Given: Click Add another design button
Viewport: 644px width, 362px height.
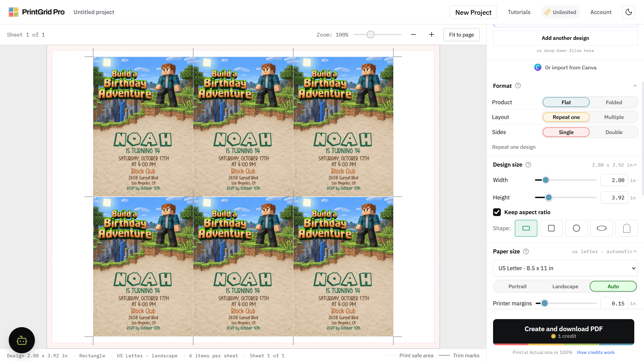Looking at the screenshot, I should [565, 38].
